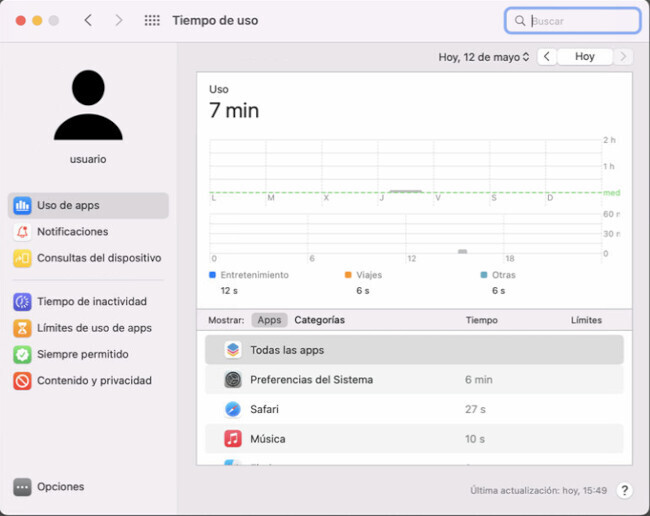Click the help question mark button
The height and width of the screenshot is (516, 650).
coord(624,490)
